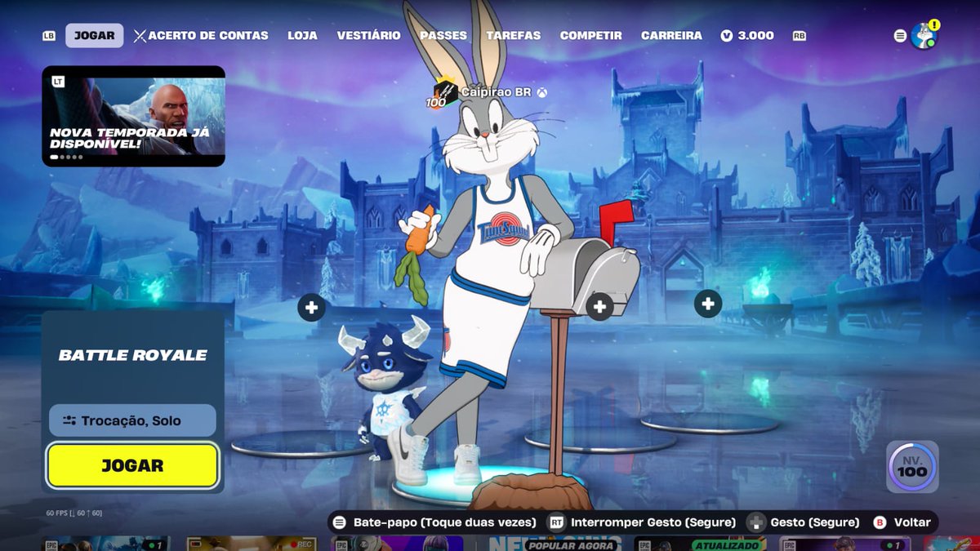Click the red B button icon
The image size is (980, 551).
[880, 522]
